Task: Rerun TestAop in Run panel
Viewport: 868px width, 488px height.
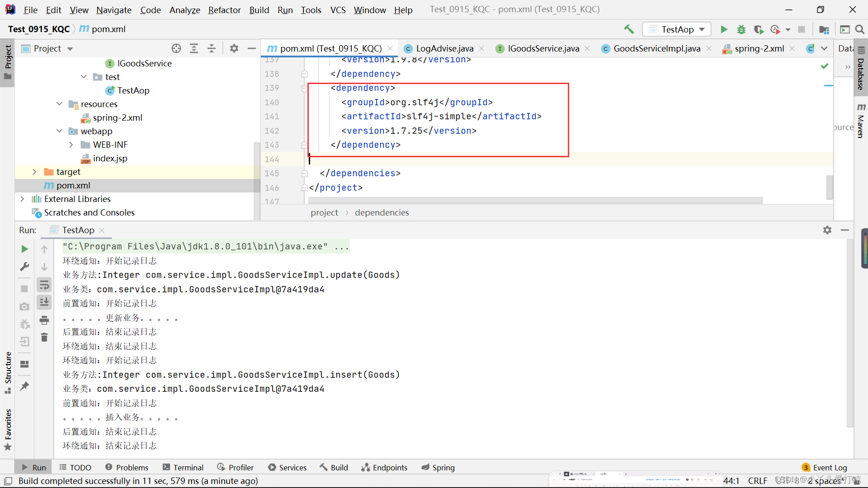Action: pos(25,249)
